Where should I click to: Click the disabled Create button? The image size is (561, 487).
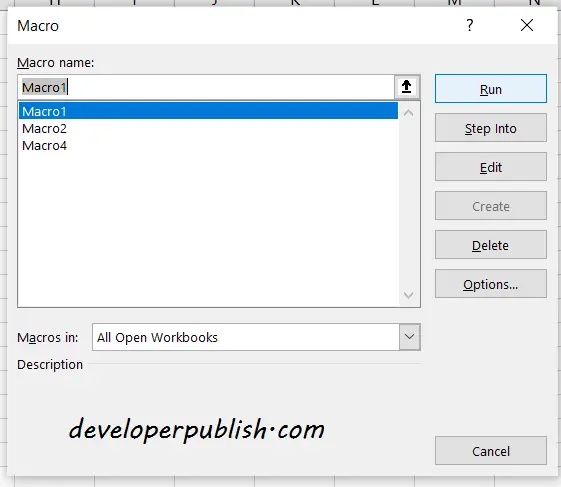[x=491, y=206]
